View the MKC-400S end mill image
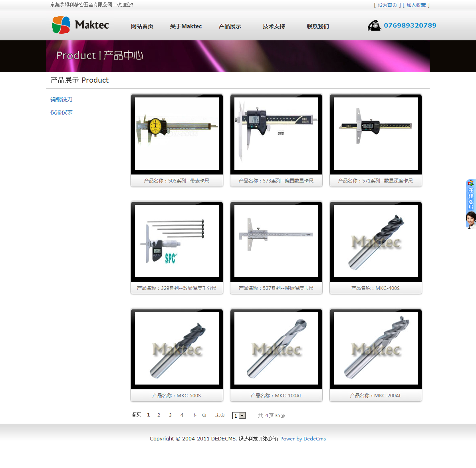The image size is (476, 468). pyautogui.click(x=376, y=241)
